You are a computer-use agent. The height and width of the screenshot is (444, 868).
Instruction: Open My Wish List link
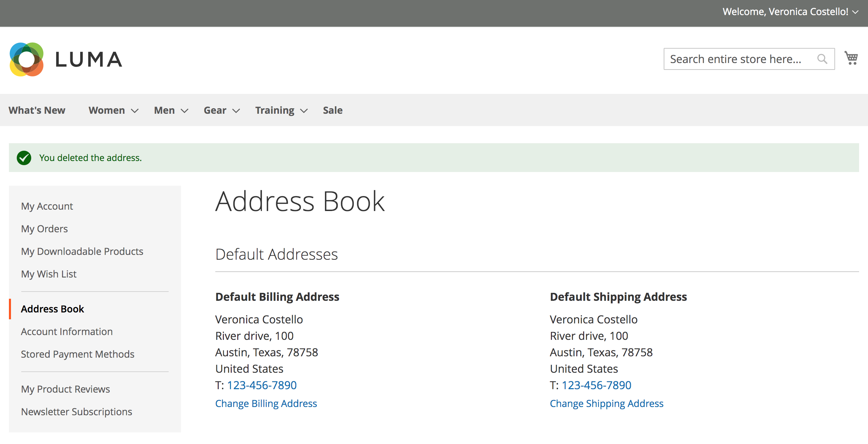pyautogui.click(x=49, y=274)
